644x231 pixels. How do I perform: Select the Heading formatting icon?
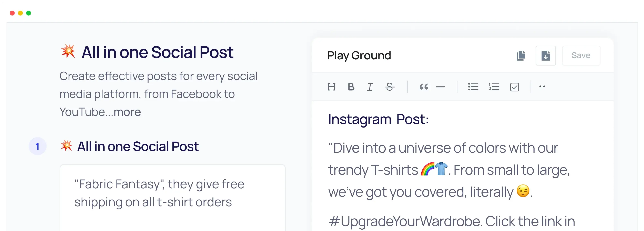tap(332, 87)
